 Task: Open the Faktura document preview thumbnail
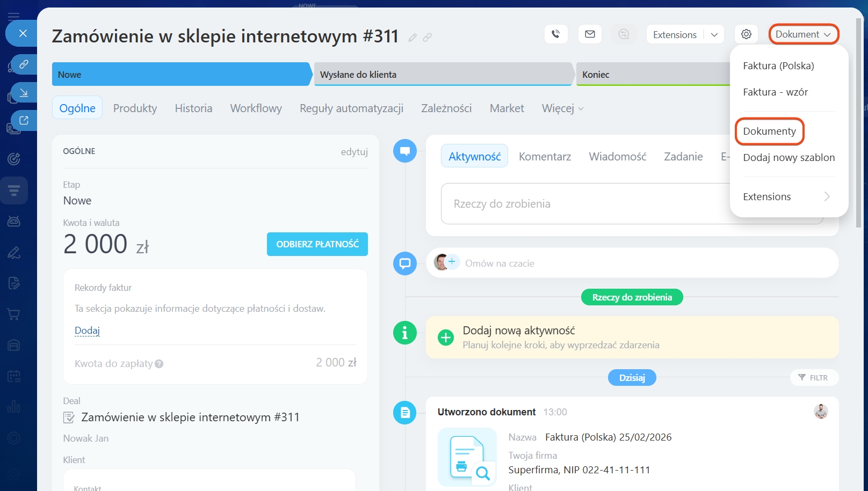click(467, 457)
